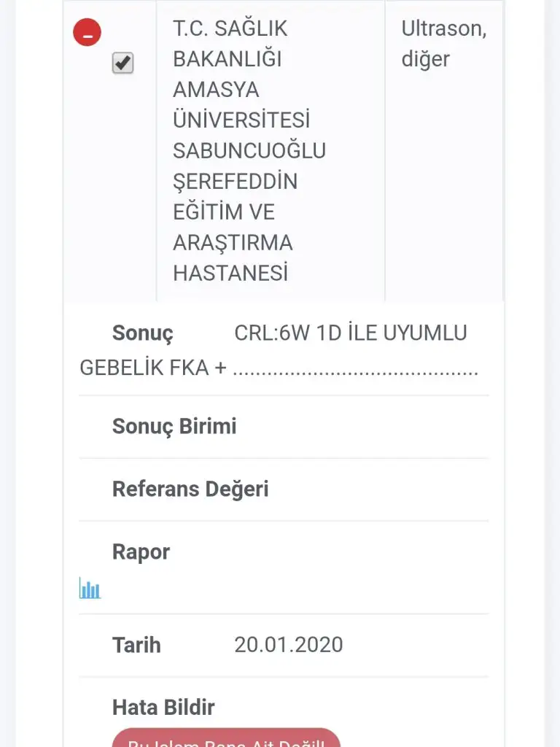Image resolution: width=560 pixels, height=747 pixels.
Task: Open the report bar chart icon
Action: tap(90, 588)
